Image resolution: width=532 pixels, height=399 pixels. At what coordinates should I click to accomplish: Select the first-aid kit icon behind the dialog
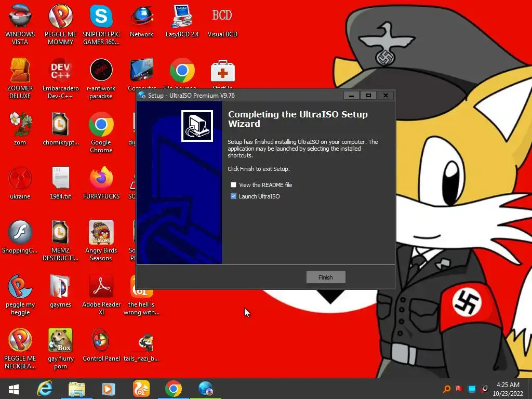(x=222, y=71)
